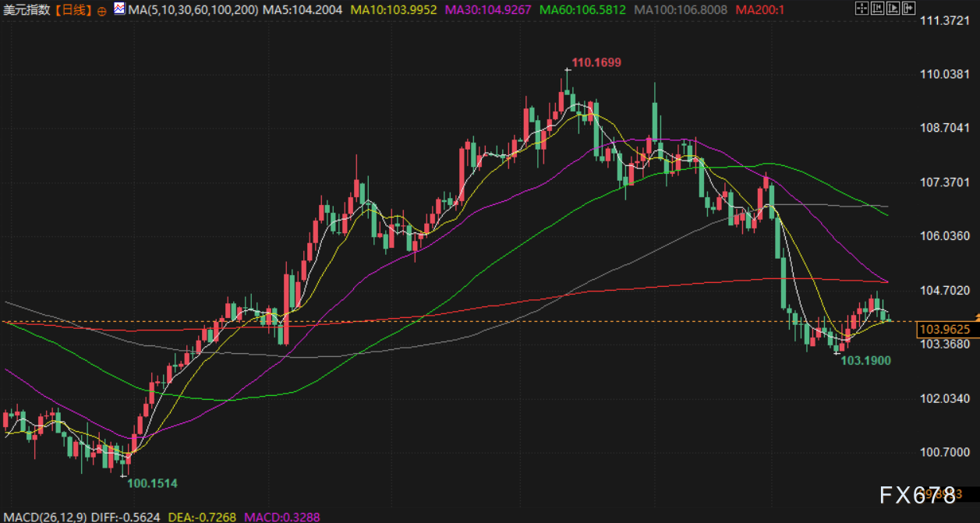The height and width of the screenshot is (523, 980).
Task: Click the MA5:104.2004 value
Action: click(x=302, y=10)
